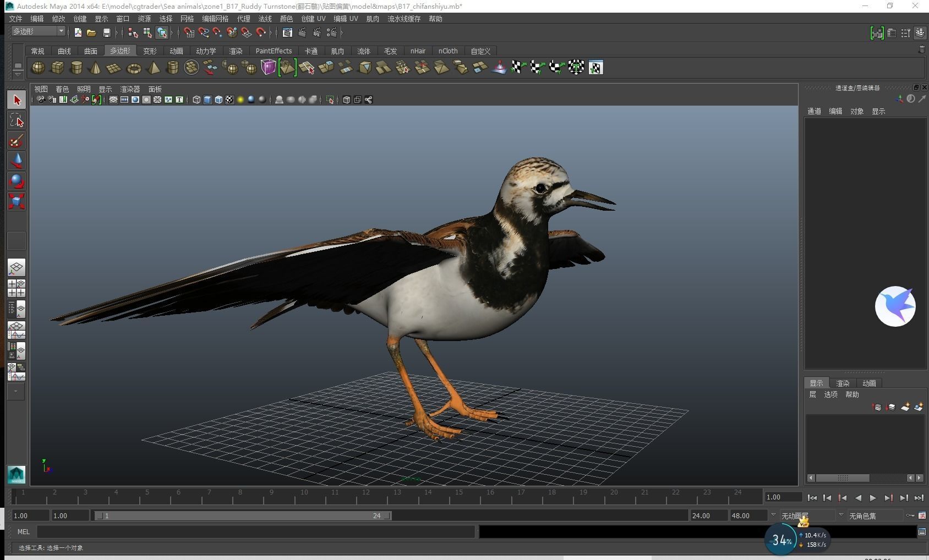Switch to single perspective view layout
929x560 pixels.
point(17,268)
